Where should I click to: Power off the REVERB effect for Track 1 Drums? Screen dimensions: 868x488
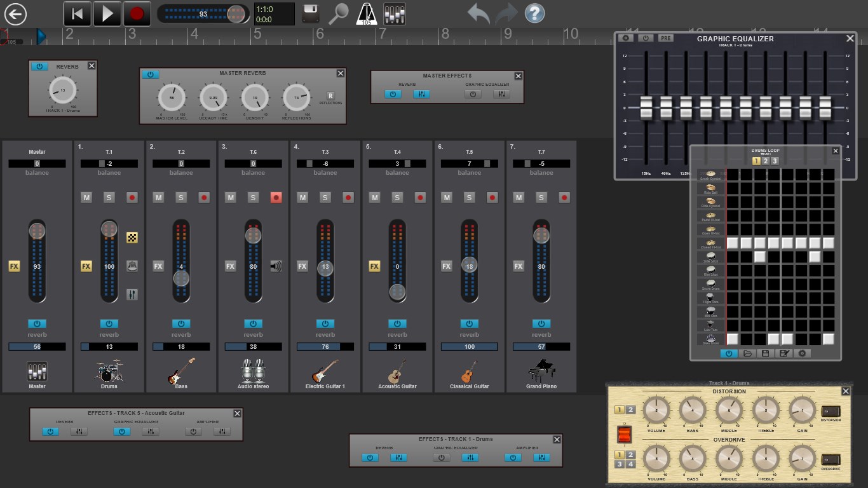point(38,66)
